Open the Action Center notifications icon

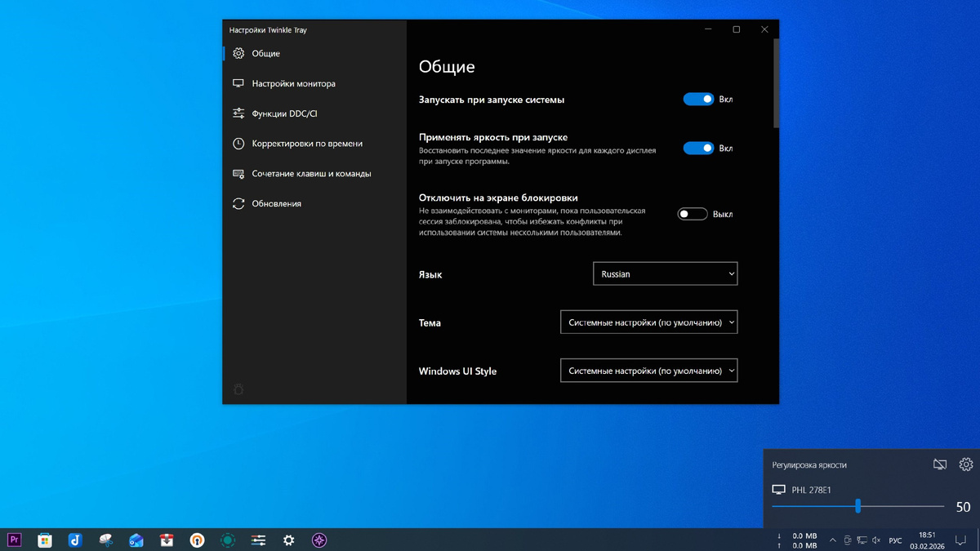tap(961, 540)
